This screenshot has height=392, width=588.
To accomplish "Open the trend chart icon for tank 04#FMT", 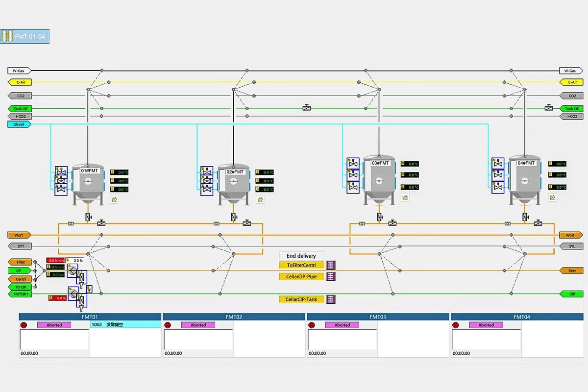I will [x=553, y=197].
